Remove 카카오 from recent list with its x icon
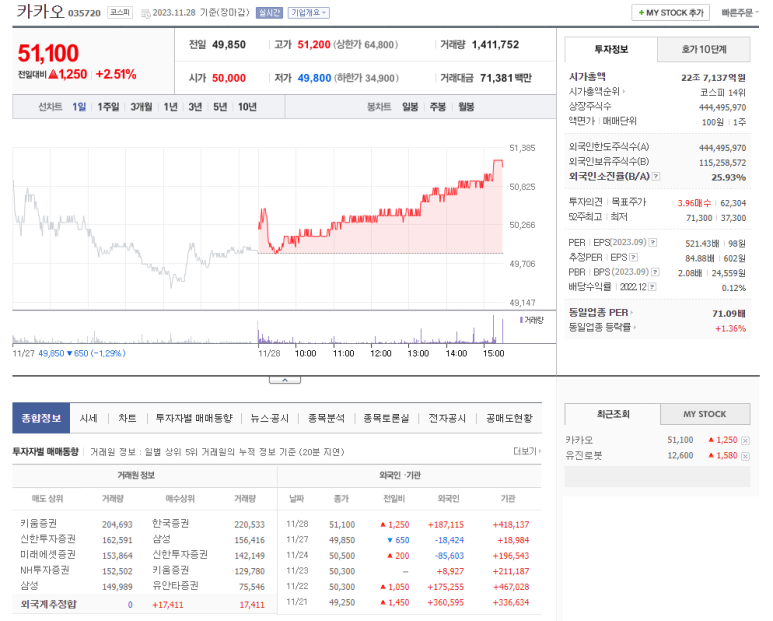 [745, 441]
